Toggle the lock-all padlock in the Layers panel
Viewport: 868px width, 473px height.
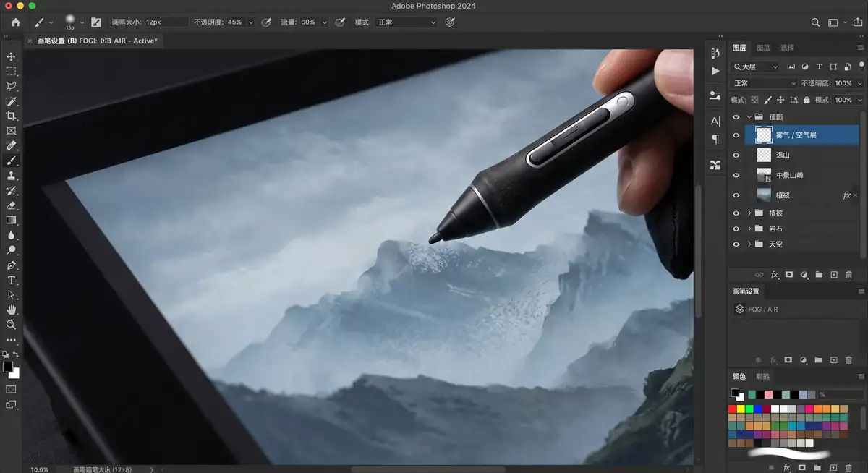point(807,100)
